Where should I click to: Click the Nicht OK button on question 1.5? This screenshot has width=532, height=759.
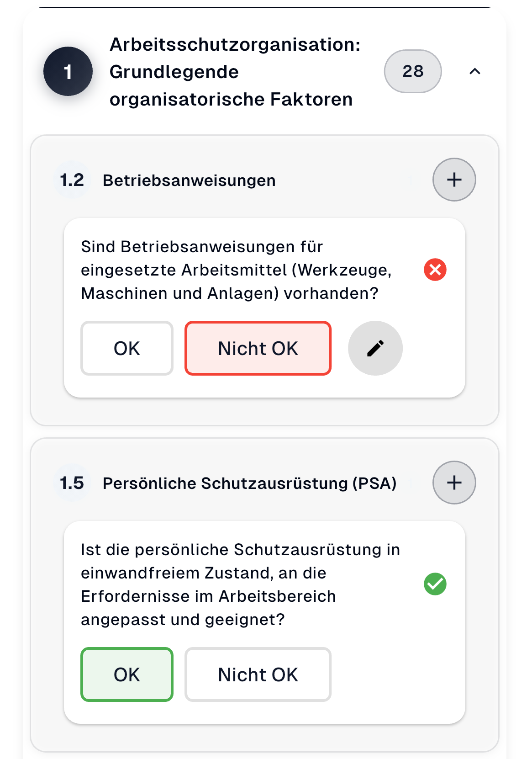[x=258, y=674]
